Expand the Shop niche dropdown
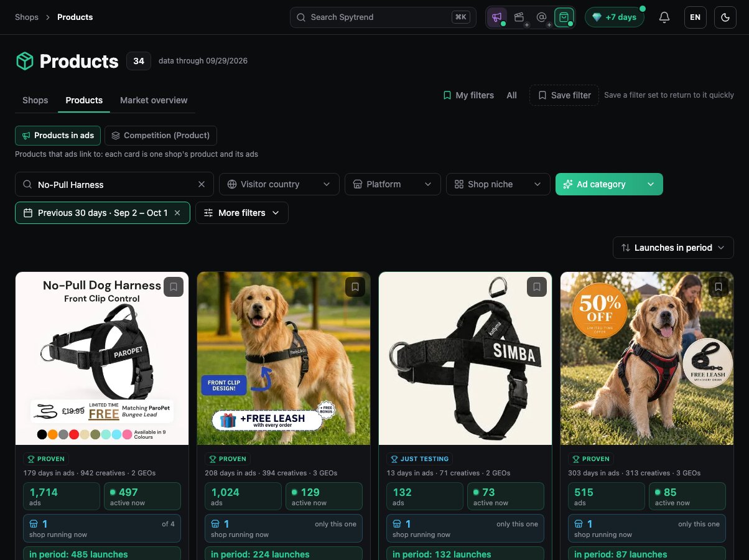The height and width of the screenshot is (560, 749). [498, 184]
